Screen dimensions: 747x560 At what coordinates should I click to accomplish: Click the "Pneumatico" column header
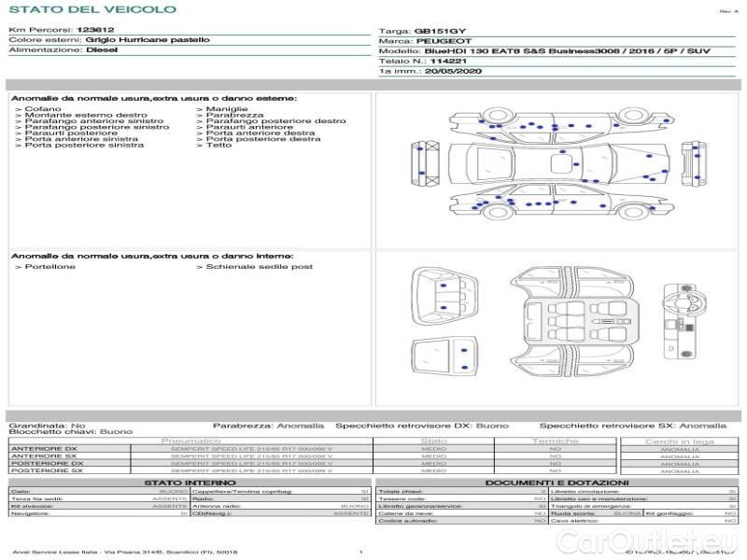click(191, 441)
